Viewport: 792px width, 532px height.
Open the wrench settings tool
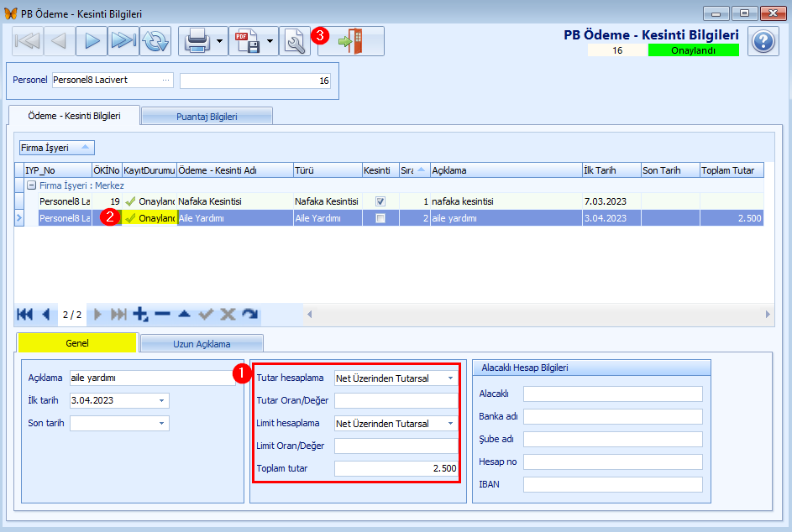(295, 41)
